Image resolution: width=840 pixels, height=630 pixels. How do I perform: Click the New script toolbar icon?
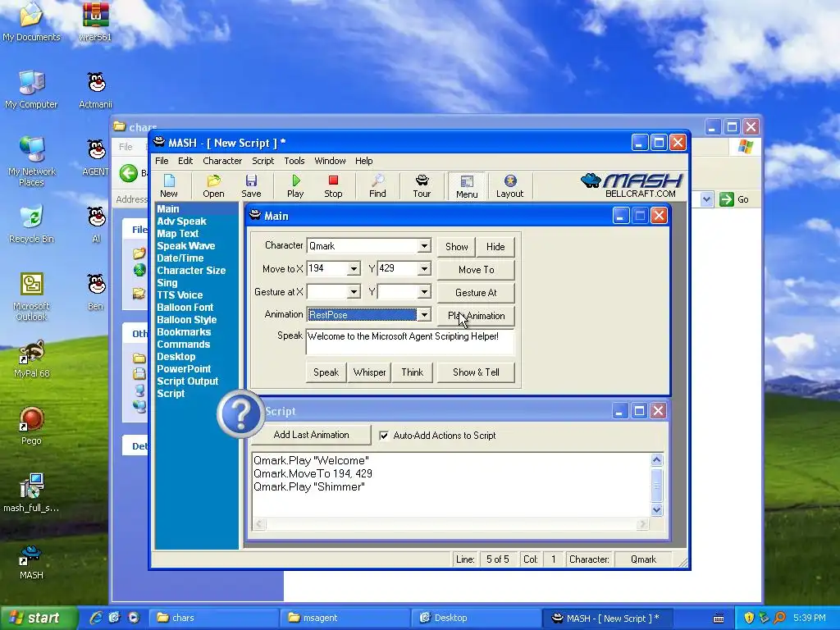tap(169, 186)
